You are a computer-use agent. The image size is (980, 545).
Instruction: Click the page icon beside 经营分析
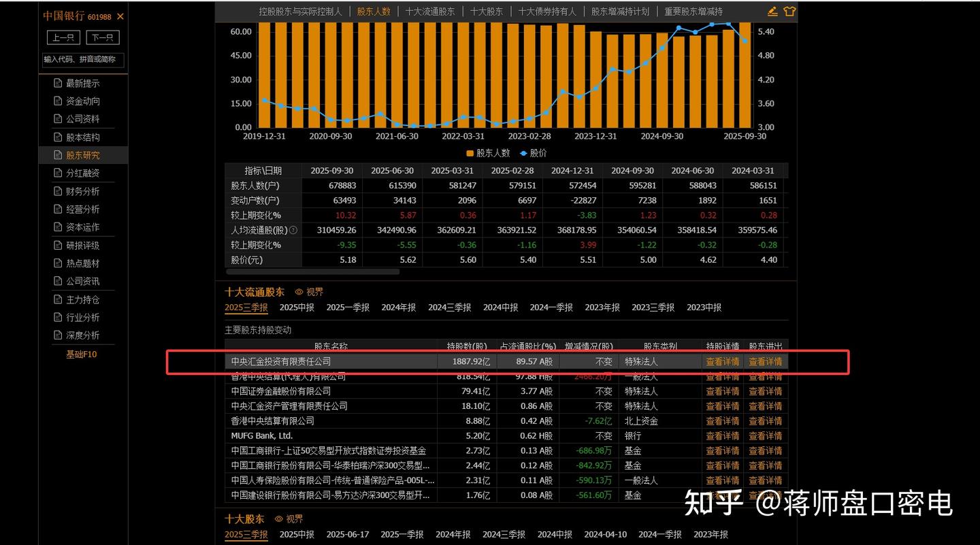(x=58, y=209)
